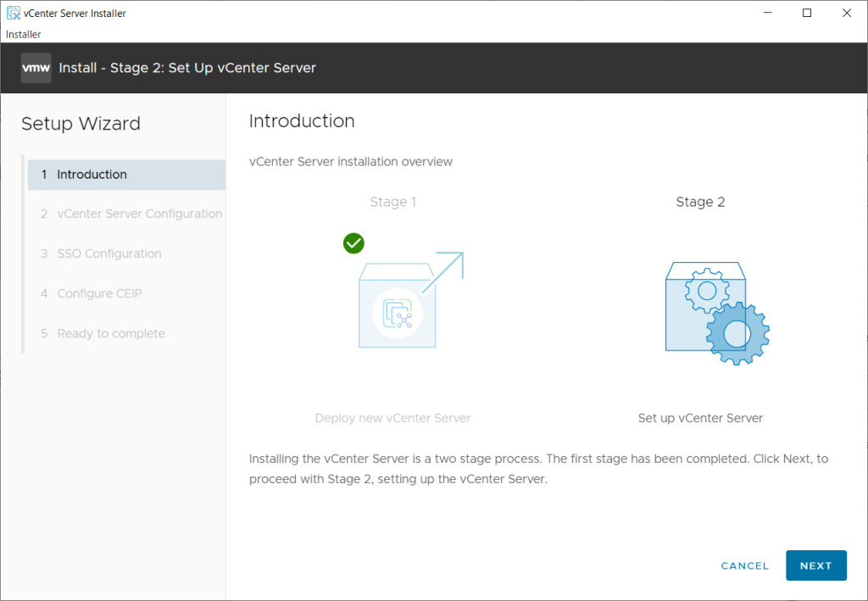
Task: Click the 'Deploy new vCenter Server' caption
Action: coord(392,418)
